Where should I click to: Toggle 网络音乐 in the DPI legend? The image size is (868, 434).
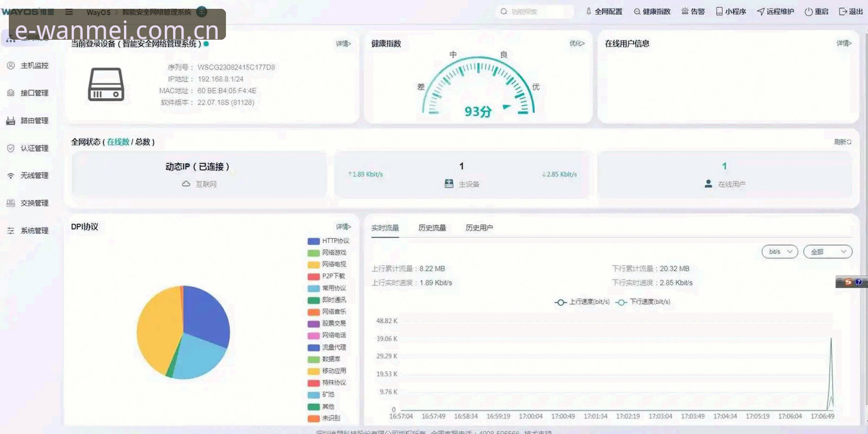[x=327, y=312]
